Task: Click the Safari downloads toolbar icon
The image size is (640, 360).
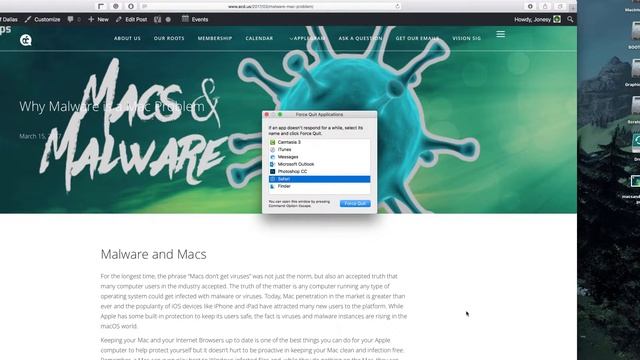Action: 530,6
